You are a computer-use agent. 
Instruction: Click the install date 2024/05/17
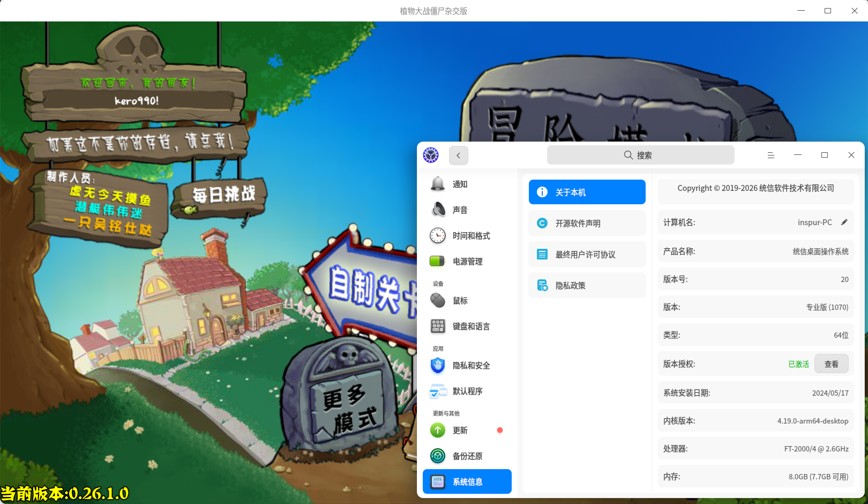pos(830,393)
